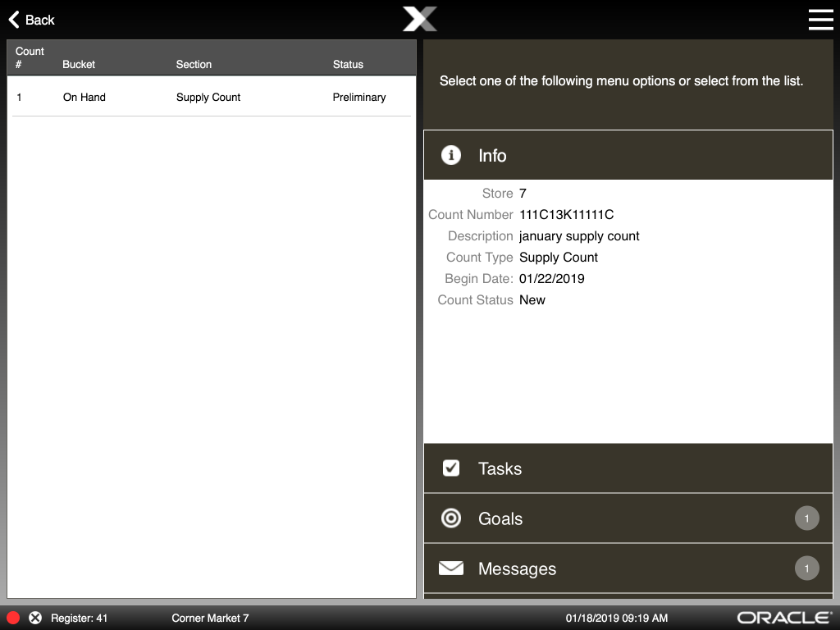Click the red status indicator dot
The width and height of the screenshot is (840, 630).
click(13, 618)
